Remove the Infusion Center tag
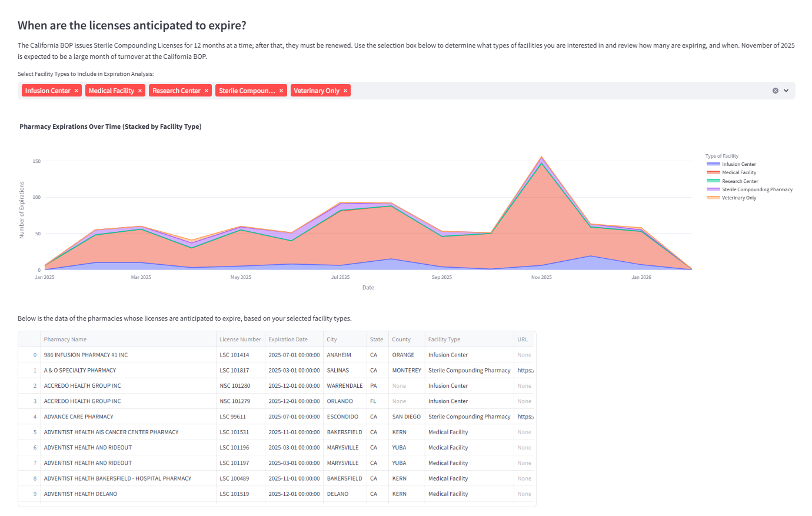This screenshot has height=516, width=812. 76,91
